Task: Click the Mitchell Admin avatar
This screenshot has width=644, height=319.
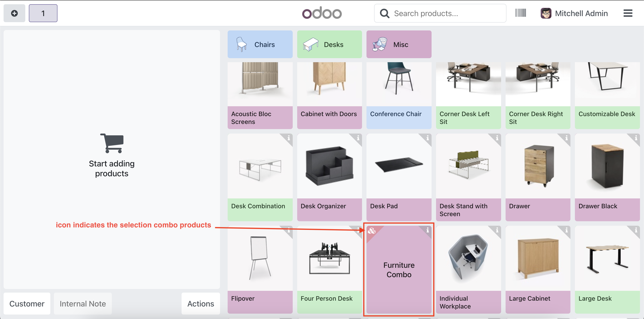Action: tap(546, 13)
